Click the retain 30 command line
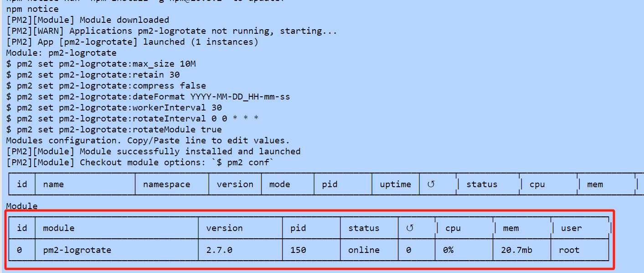This screenshot has height=273, width=644. tap(93, 75)
